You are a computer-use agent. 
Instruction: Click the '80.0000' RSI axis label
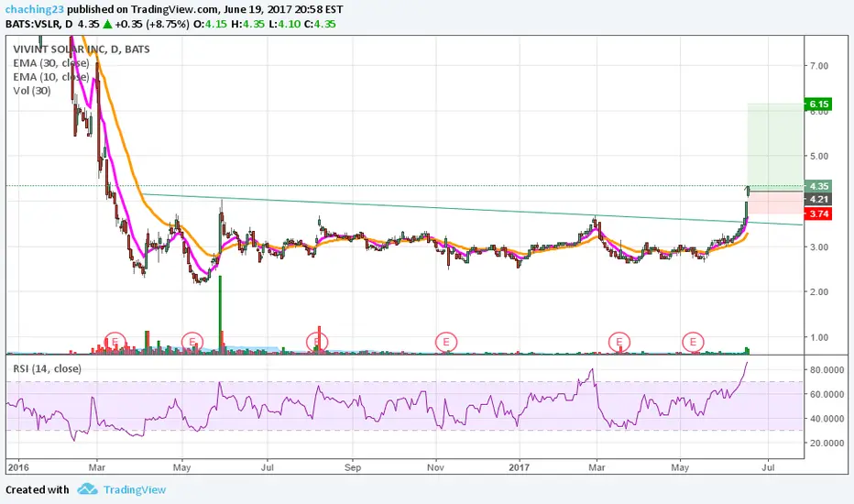tap(827, 370)
